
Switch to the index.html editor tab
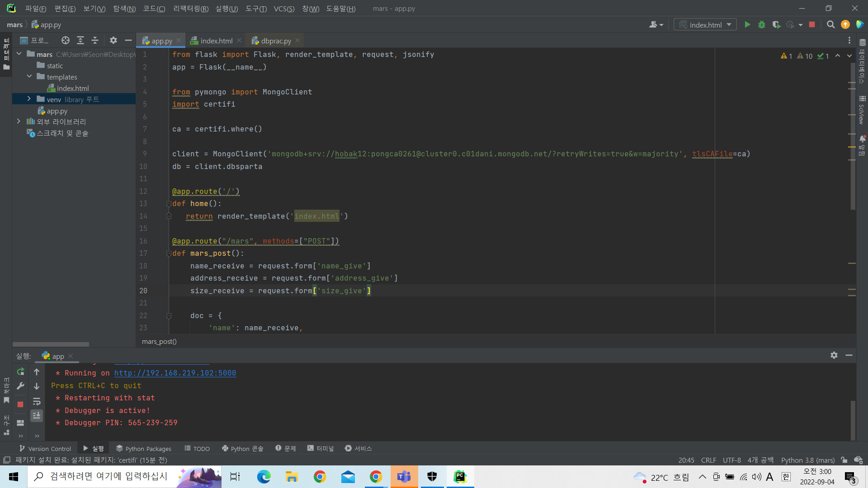coord(216,41)
